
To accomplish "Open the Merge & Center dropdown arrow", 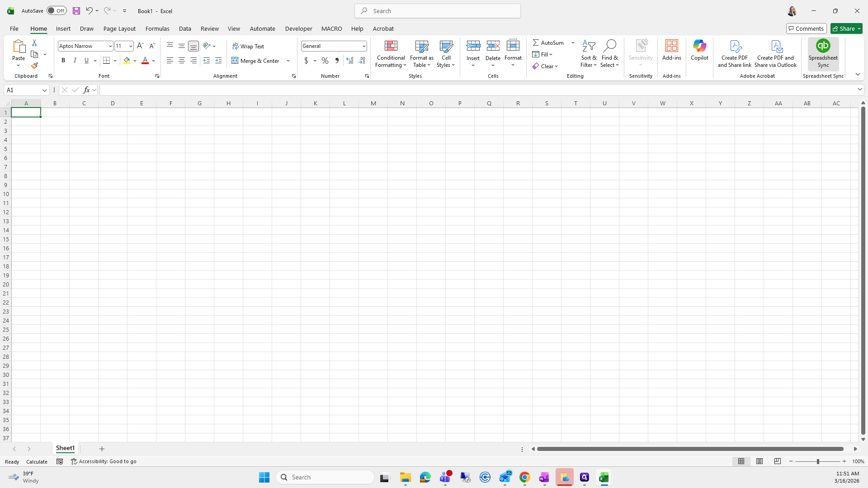I will pos(288,61).
